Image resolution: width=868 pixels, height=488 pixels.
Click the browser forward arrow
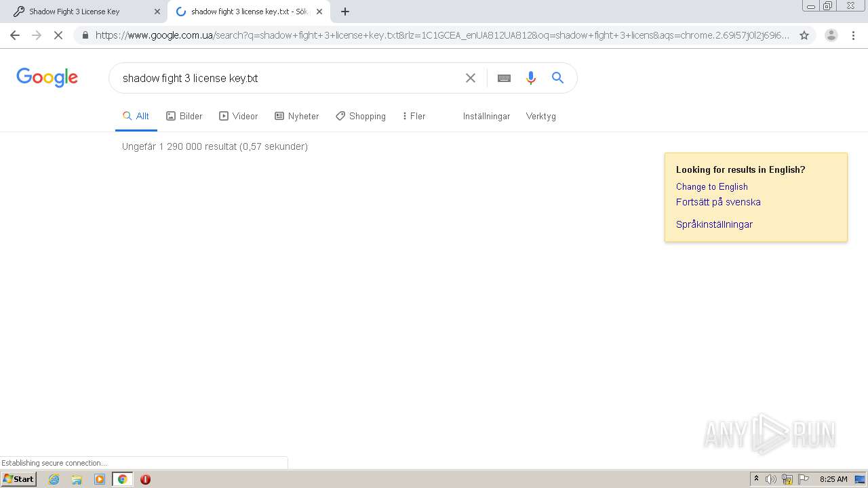(37, 35)
